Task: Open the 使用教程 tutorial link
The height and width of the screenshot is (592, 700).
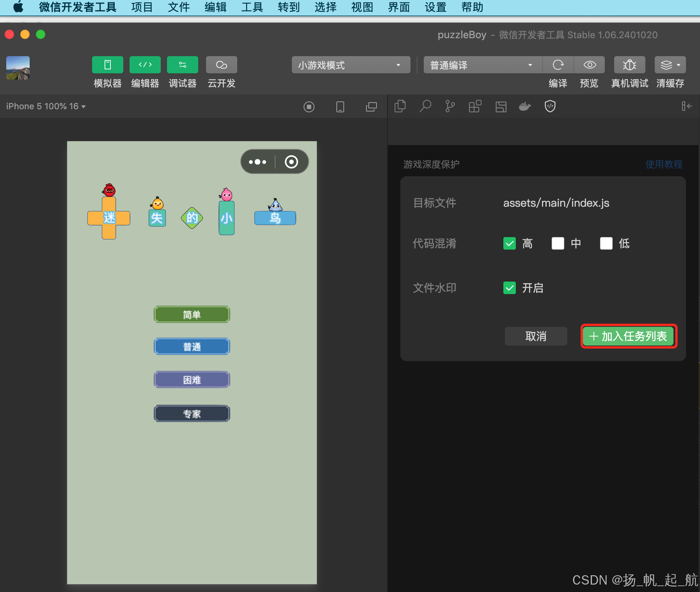Action: pyautogui.click(x=664, y=164)
